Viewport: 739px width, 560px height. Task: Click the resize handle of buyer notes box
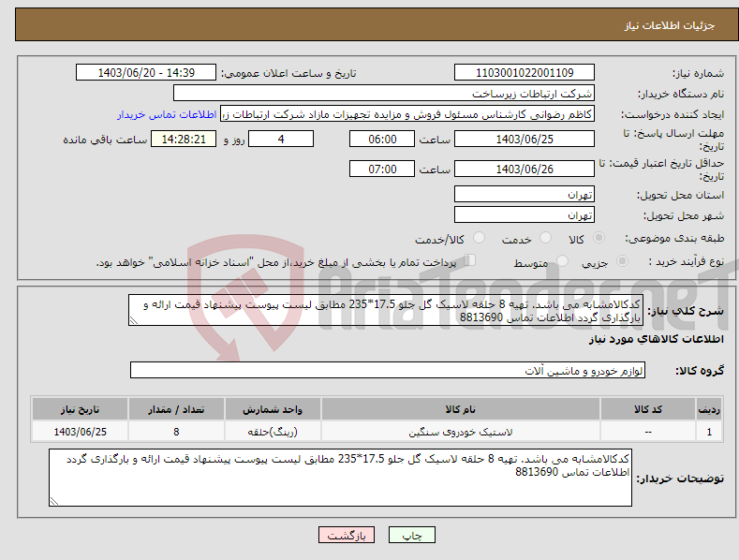coord(54,501)
